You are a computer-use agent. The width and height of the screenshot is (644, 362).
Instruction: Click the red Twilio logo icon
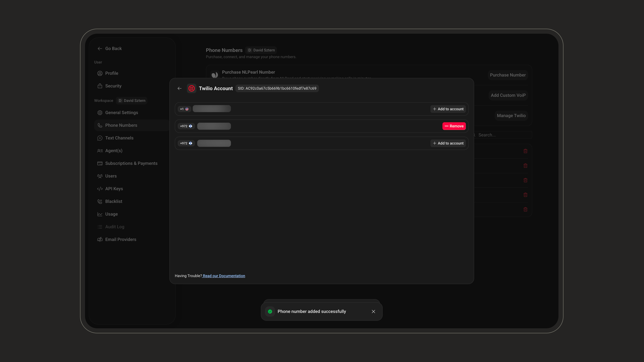[x=191, y=88]
